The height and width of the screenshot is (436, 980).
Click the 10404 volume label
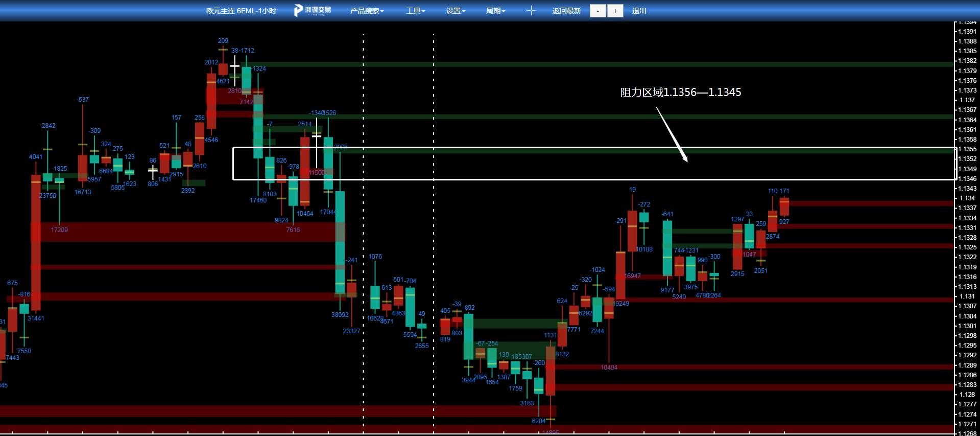pyautogui.click(x=609, y=368)
